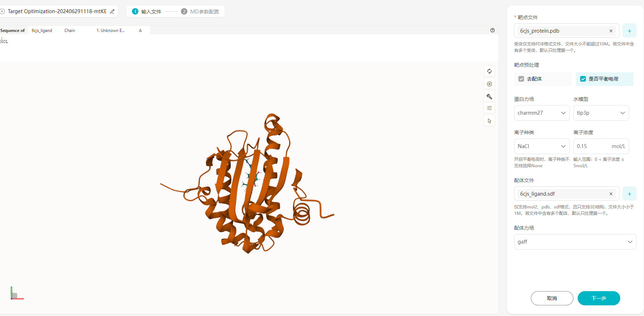Click the 下一步 button
Screen dimensions: 644x316
tap(599, 298)
